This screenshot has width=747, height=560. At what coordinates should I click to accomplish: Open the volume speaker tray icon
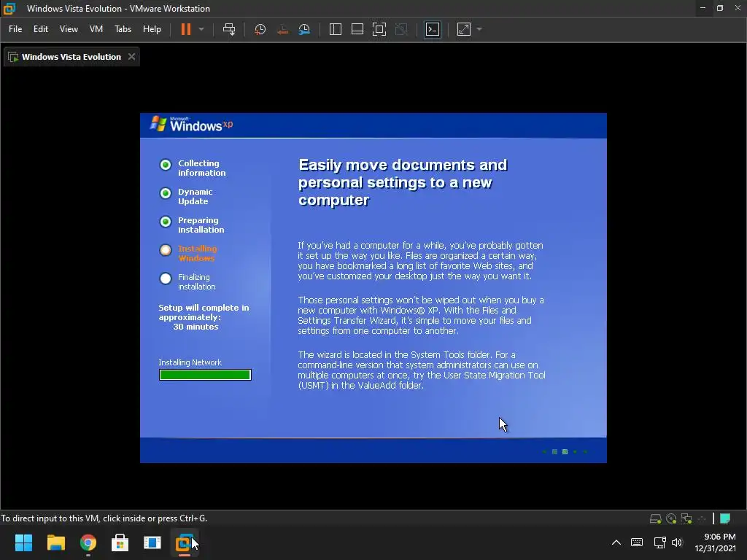click(676, 542)
